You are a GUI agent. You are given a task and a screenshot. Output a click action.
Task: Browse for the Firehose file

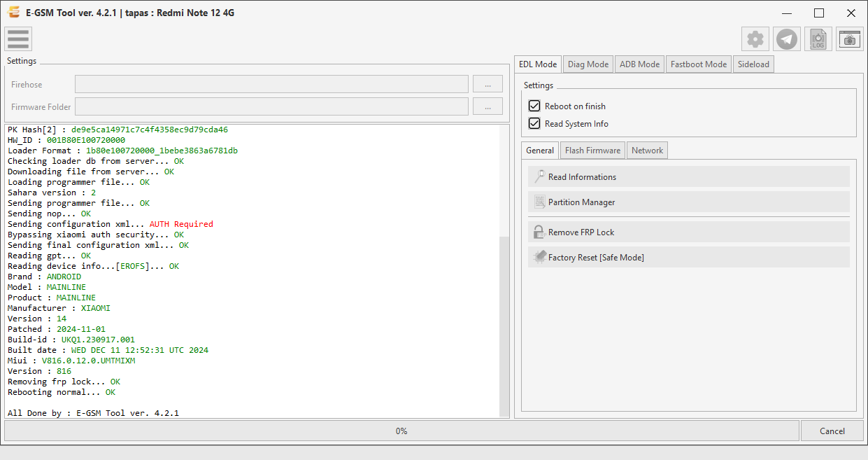488,84
